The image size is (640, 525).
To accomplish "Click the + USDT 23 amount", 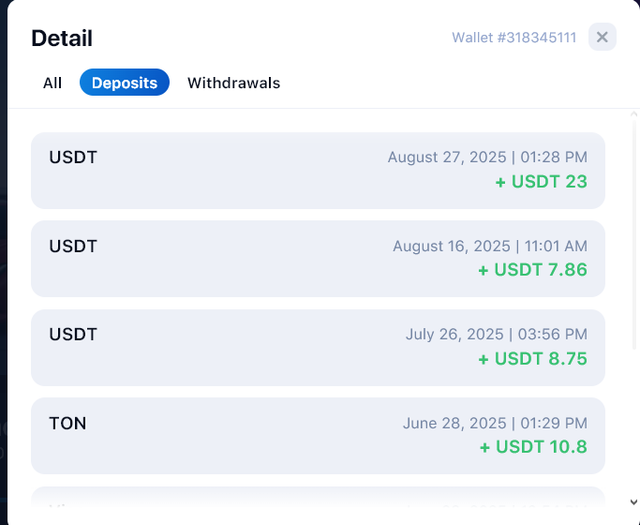I will (541, 182).
